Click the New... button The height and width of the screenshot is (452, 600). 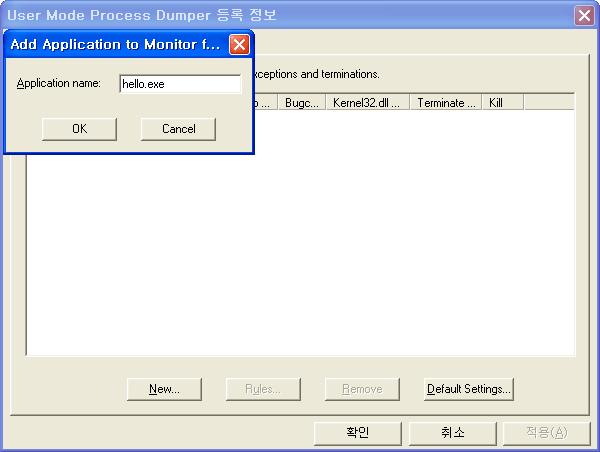(164, 389)
